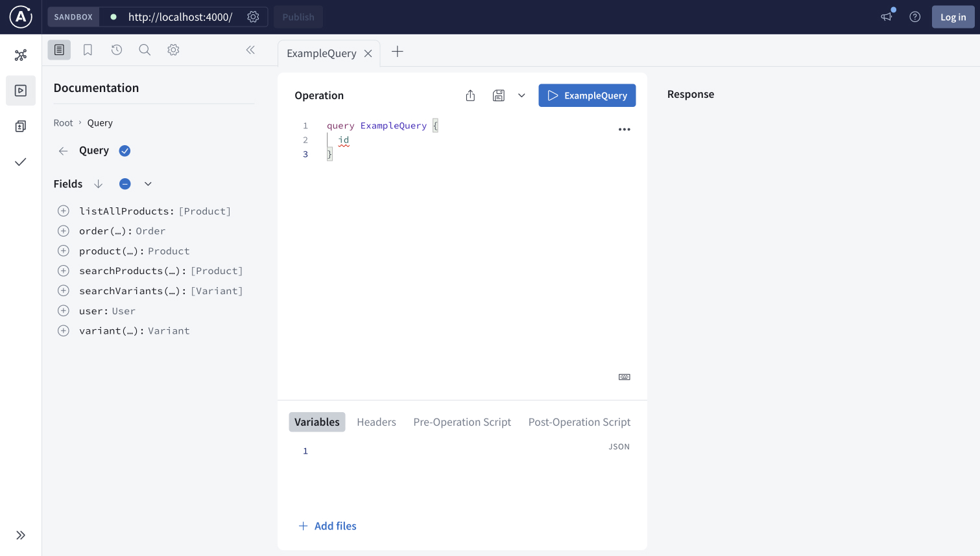Viewport: 980px width, 556px height.
Task: Open the Root breadcrumb link
Action: pos(64,123)
